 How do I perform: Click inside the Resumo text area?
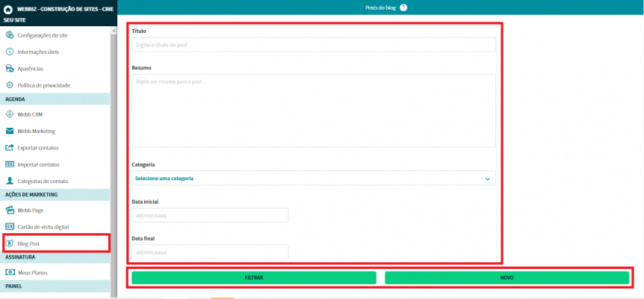coord(313,110)
